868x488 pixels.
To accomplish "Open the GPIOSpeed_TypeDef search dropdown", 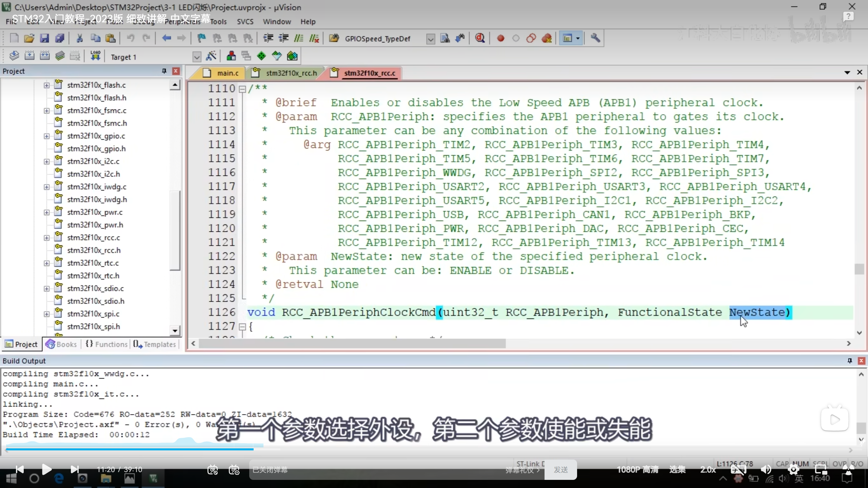I will point(430,39).
